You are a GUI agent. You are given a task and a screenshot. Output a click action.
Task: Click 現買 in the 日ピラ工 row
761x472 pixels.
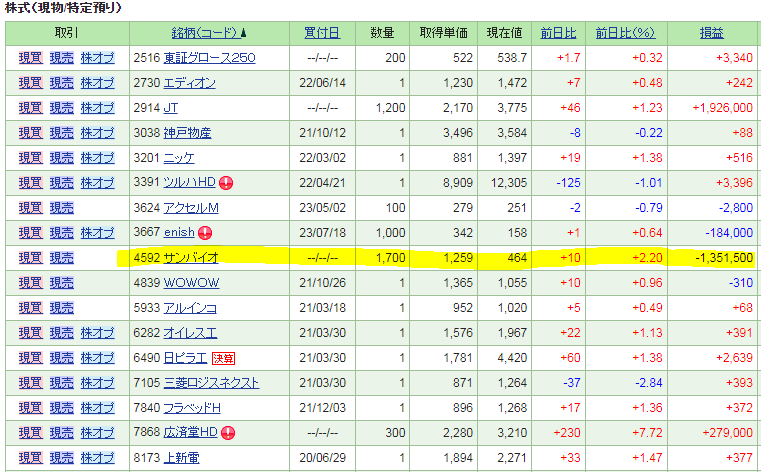pos(31,358)
